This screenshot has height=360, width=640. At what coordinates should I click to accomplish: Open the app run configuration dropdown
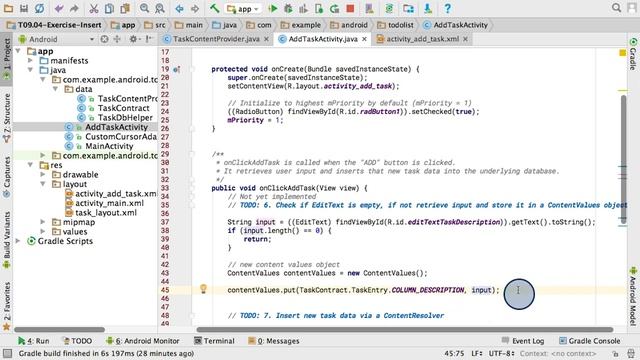[243, 9]
